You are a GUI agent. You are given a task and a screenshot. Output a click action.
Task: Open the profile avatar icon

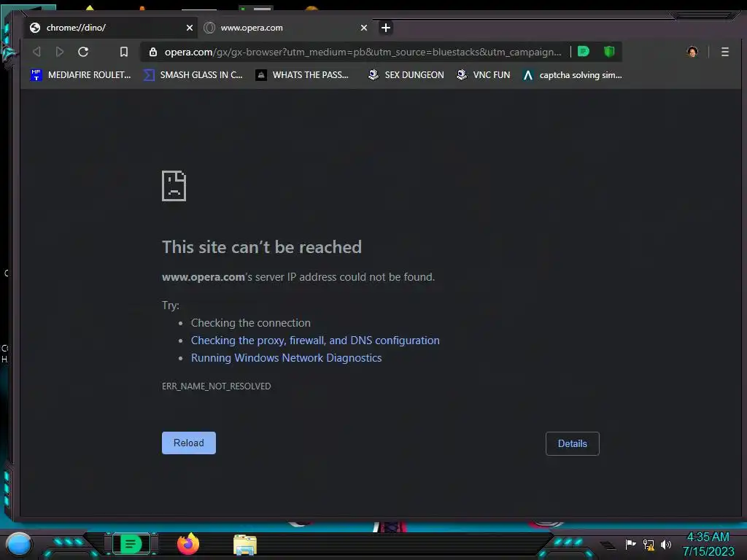tap(692, 52)
